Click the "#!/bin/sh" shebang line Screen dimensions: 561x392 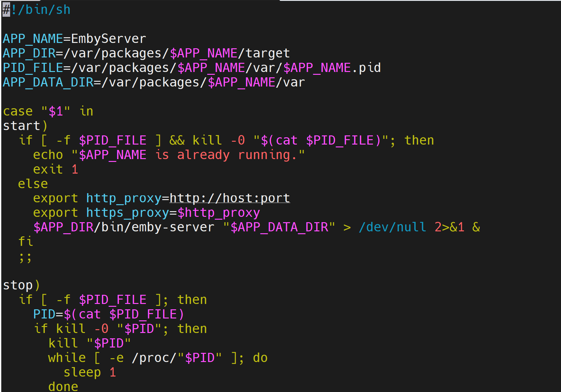pyautogui.click(x=37, y=10)
